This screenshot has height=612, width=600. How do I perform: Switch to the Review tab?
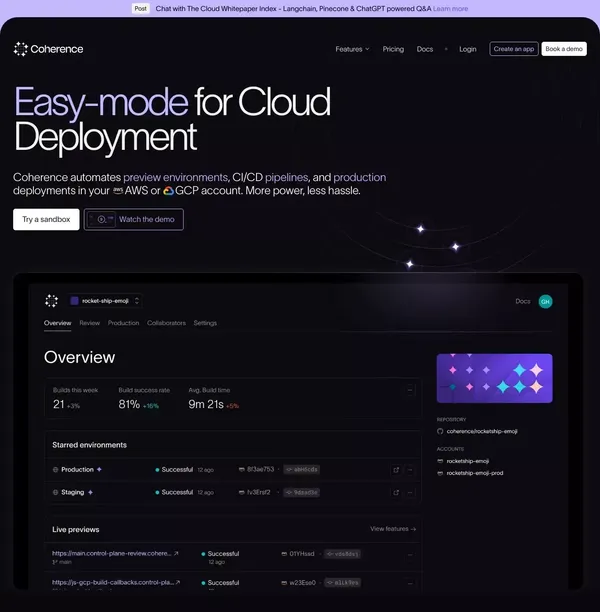89,323
